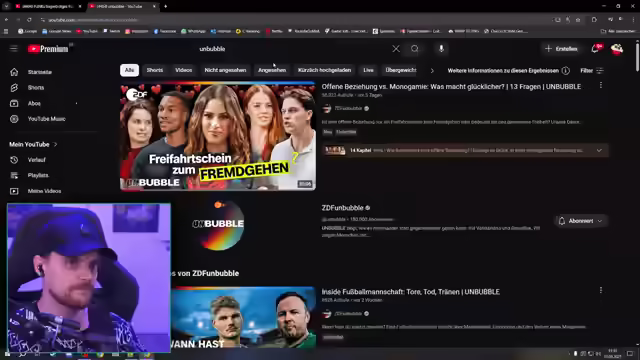Select the Shorts filter chip
Image resolution: width=640 pixels, height=360 pixels.
pyautogui.click(x=155, y=70)
